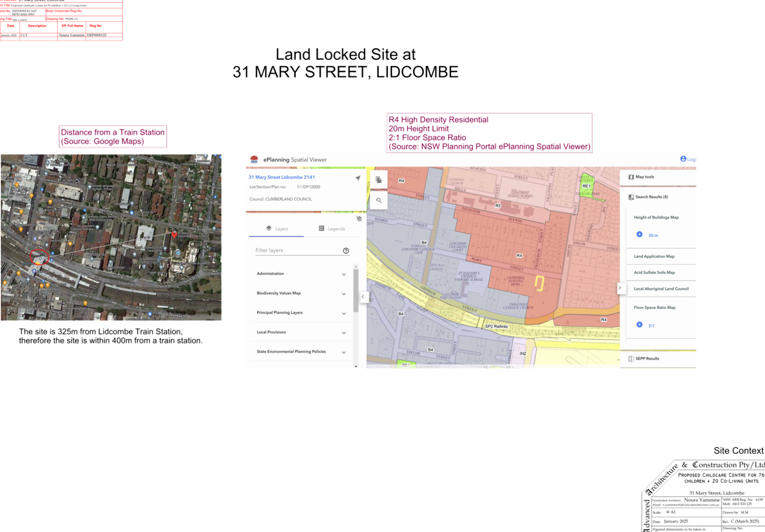This screenshot has width=765, height=532.
Task: Click the 'Site Context' drawing title
Action: pyautogui.click(x=739, y=451)
